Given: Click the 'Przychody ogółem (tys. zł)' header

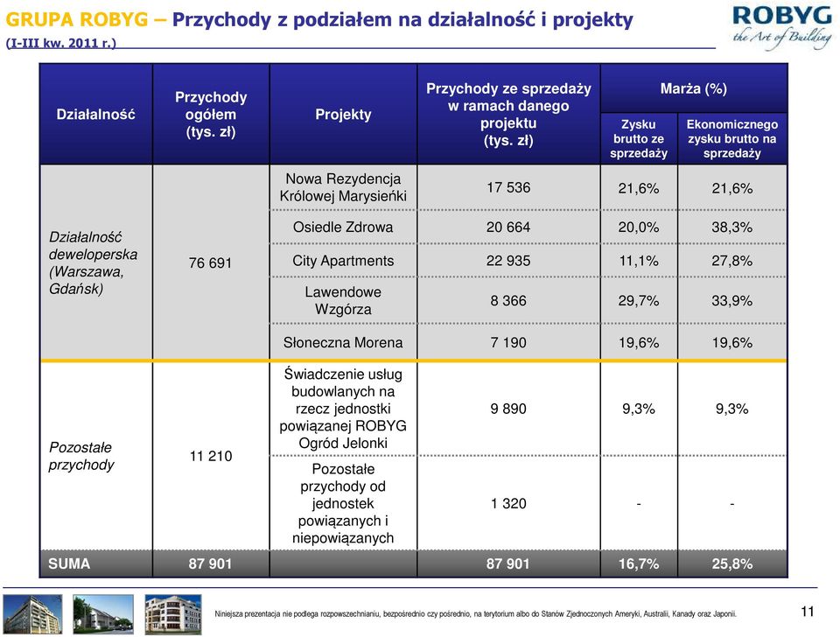Looking at the screenshot, I should coord(211,114).
